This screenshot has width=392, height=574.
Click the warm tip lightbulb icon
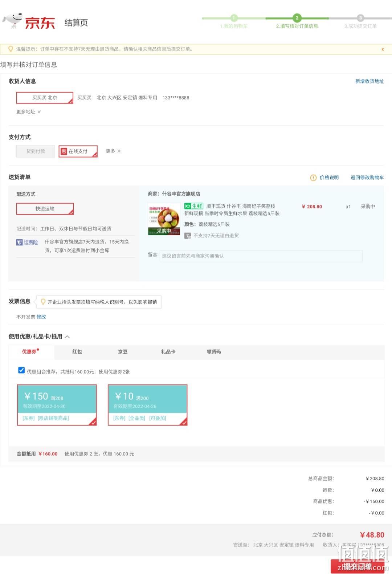point(11,49)
